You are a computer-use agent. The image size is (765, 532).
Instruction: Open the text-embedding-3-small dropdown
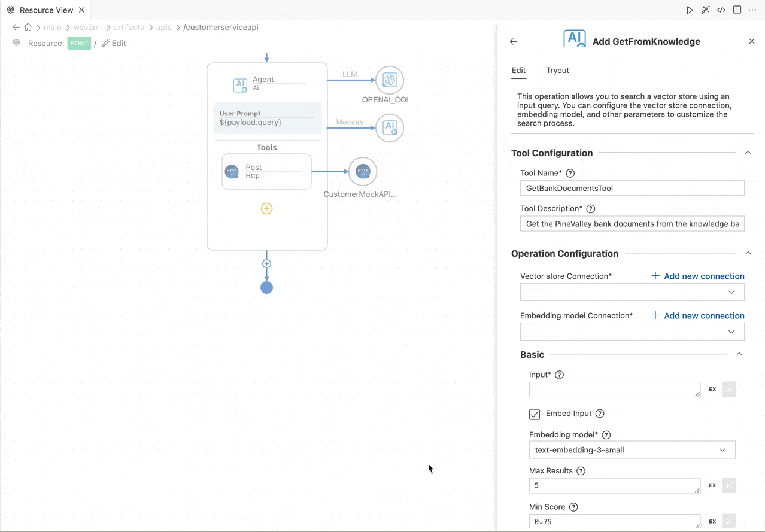632,450
